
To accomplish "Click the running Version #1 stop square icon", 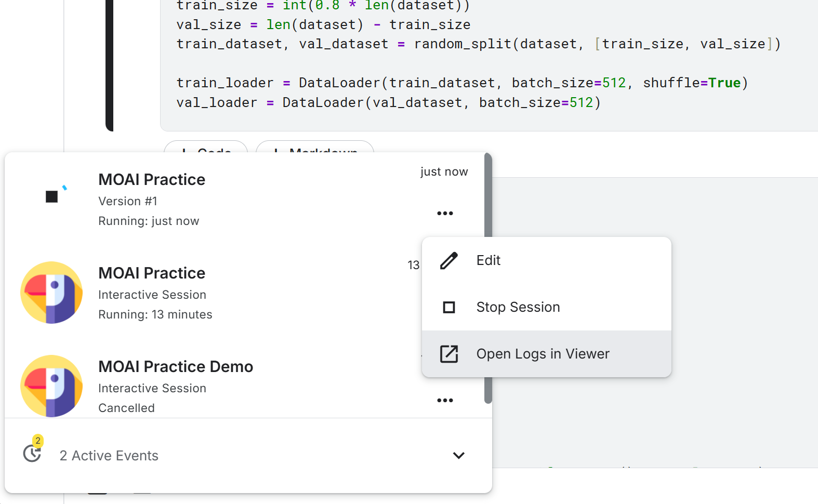I will (51, 196).
